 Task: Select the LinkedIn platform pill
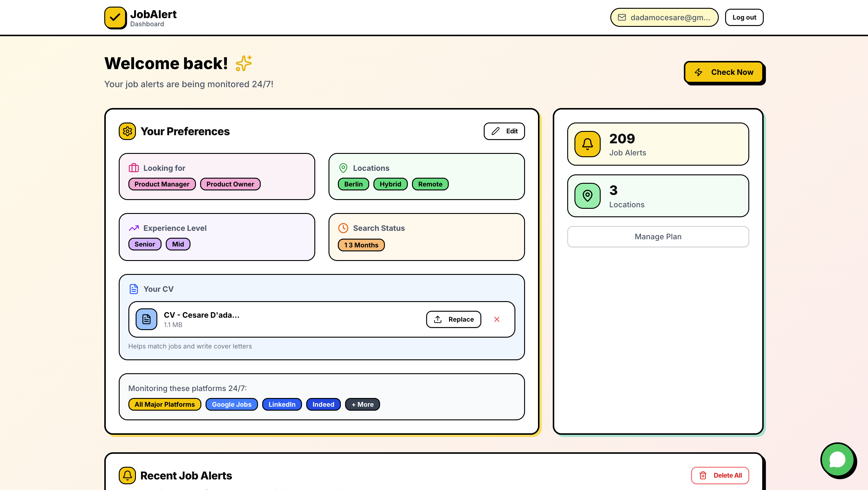pyautogui.click(x=282, y=404)
